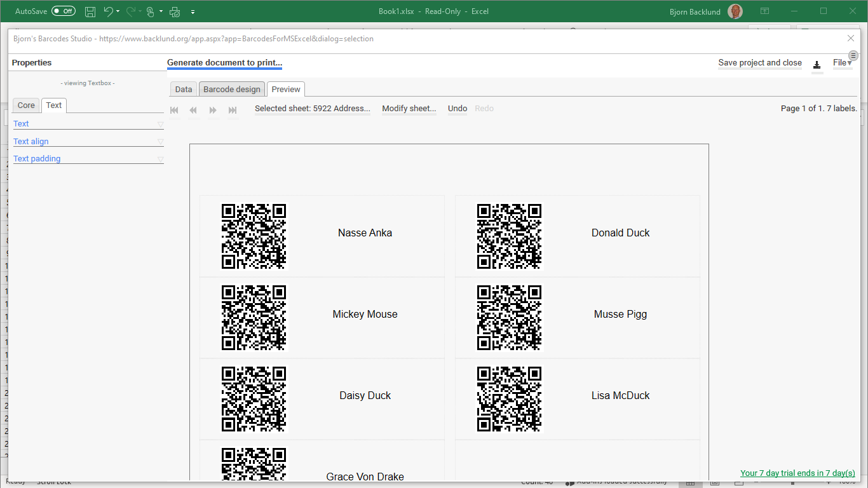Switch to the Data tab
The width and height of the screenshot is (868, 488).
[x=184, y=89]
